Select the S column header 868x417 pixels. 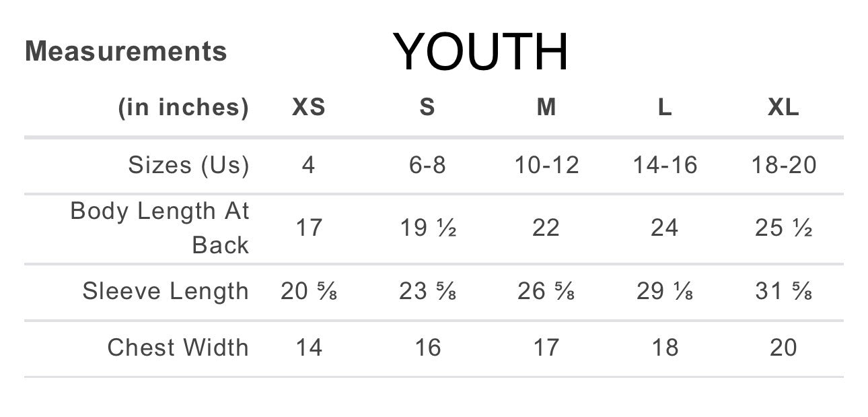coord(427,108)
